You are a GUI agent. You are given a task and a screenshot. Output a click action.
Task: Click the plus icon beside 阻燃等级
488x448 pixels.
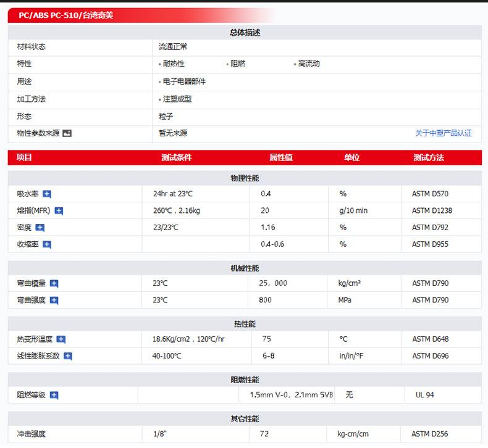click(x=54, y=395)
